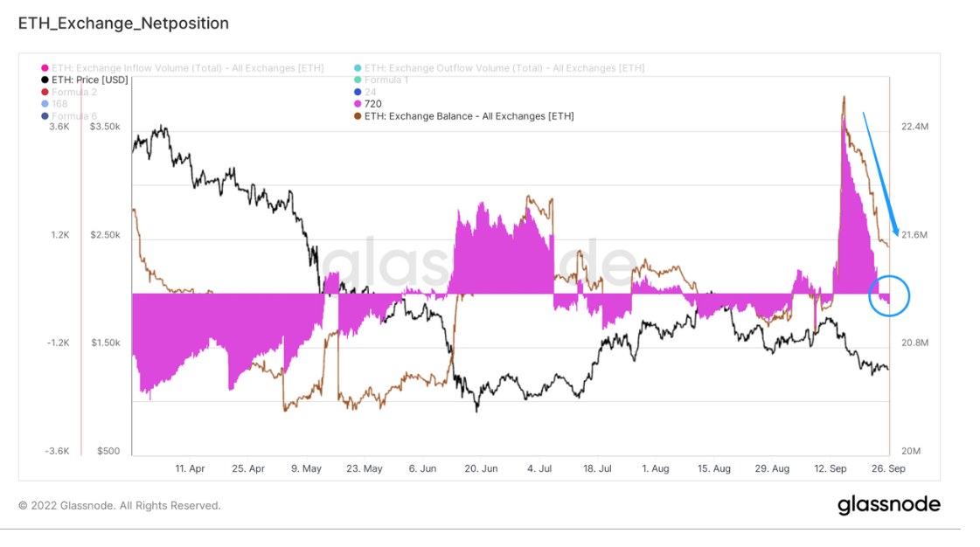Click the pink dot beside Exchange Inflow Volume

pos(44,68)
